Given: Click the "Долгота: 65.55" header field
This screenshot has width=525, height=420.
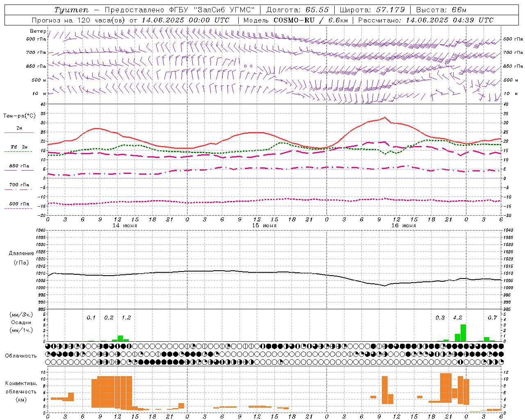Looking at the screenshot, I should (298, 10).
